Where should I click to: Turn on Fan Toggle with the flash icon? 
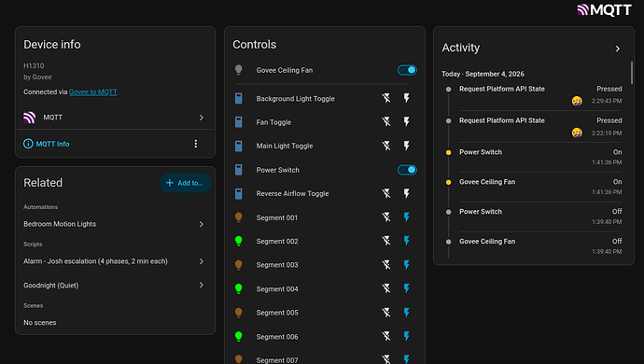[x=406, y=121]
